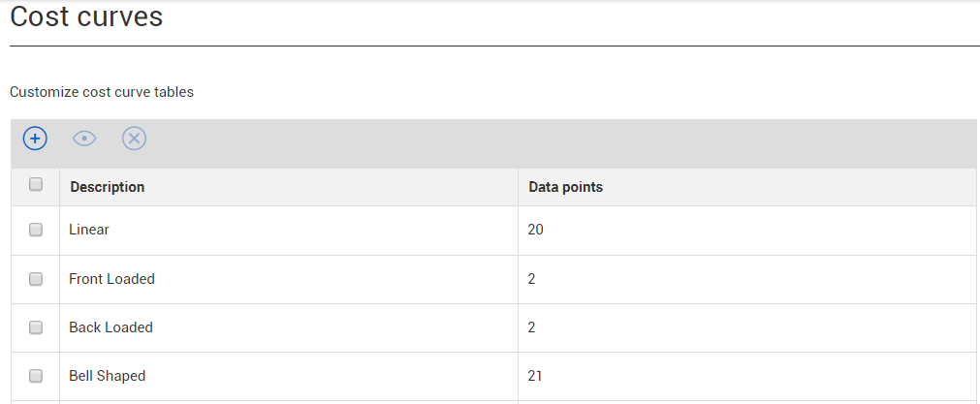
Task: Click the Customize cost curve tables text
Action: (x=102, y=93)
